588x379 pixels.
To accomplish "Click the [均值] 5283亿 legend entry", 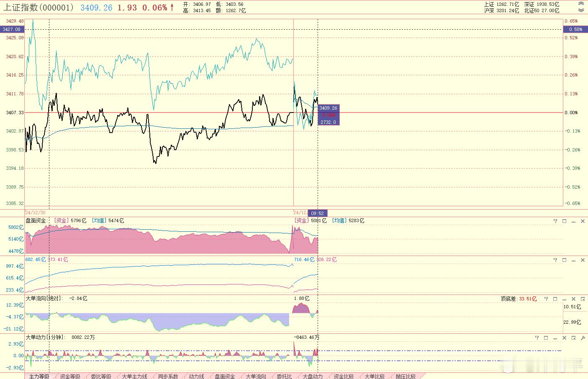I will [x=348, y=220].
